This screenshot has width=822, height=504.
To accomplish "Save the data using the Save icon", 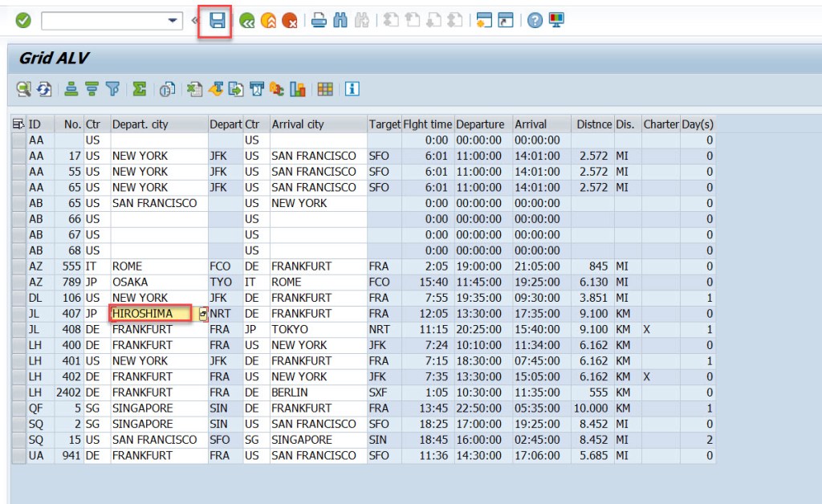I will point(214,18).
